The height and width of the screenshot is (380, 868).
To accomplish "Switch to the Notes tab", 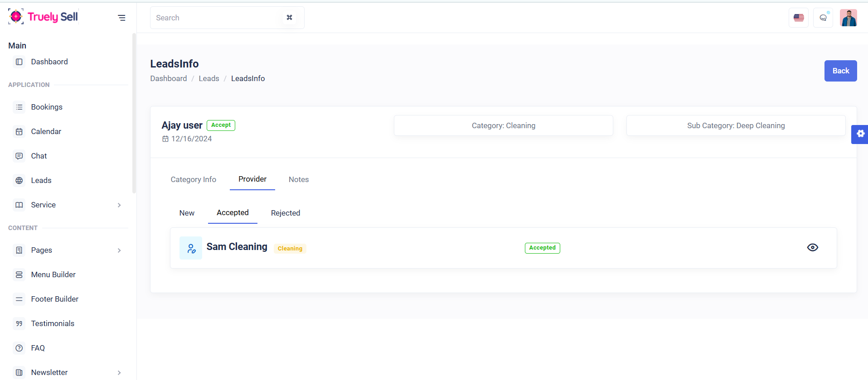I will (x=299, y=179).
